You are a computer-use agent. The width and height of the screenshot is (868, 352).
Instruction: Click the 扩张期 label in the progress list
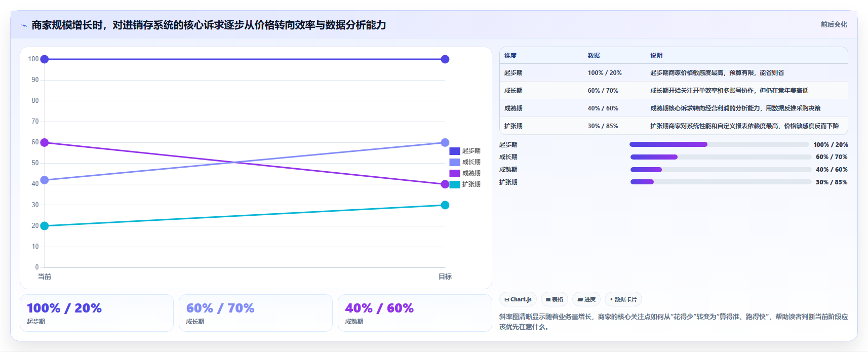click(508, 182)
